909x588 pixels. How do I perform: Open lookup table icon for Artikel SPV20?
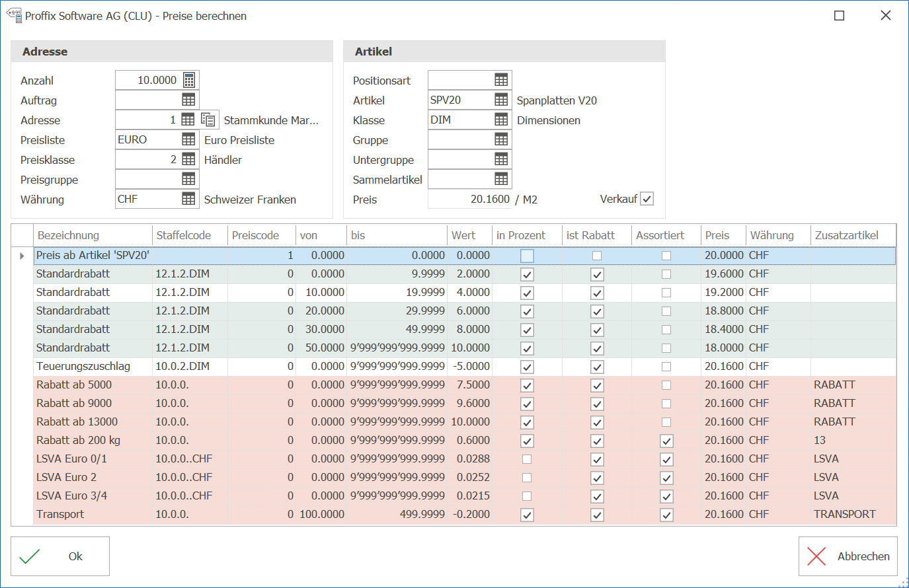[501, 100]
